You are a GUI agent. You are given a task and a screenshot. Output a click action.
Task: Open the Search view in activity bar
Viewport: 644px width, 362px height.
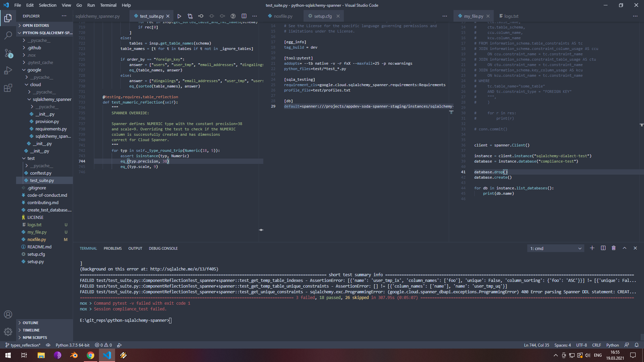[x=8, y=35]
